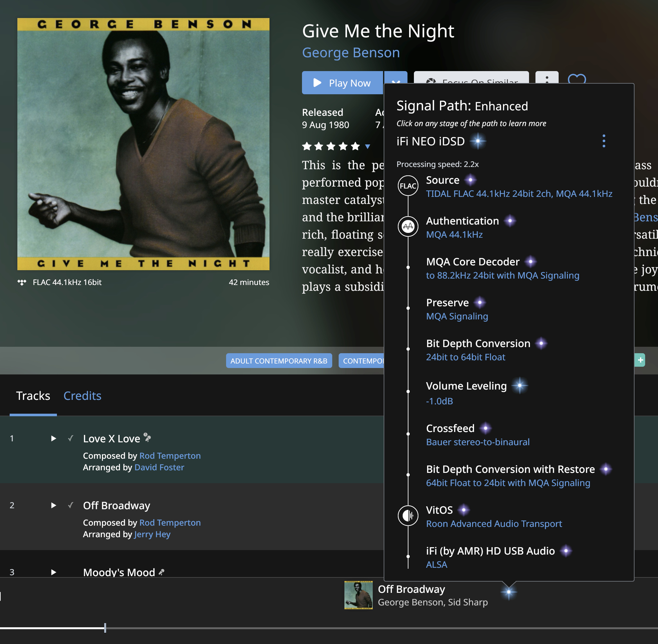The image size is (658, 644).
Task: Open the star rating dropdown arrow
Action: [x=368, y=146]
